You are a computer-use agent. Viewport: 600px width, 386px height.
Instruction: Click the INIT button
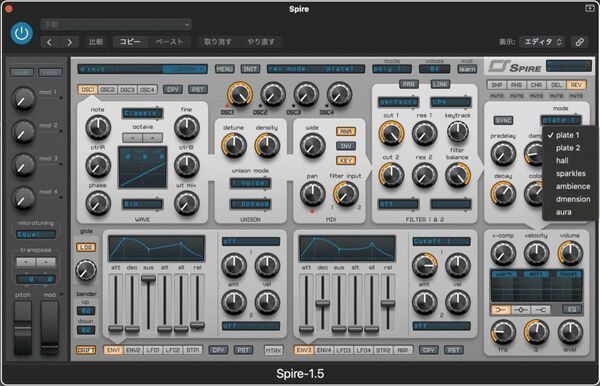(250, 69)
